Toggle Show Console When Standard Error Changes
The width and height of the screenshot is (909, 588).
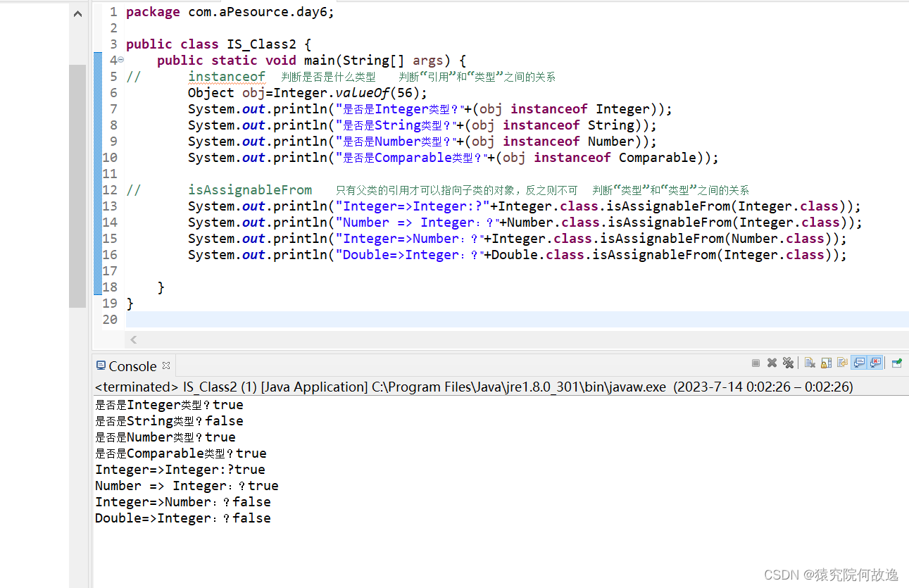[876, 362]
